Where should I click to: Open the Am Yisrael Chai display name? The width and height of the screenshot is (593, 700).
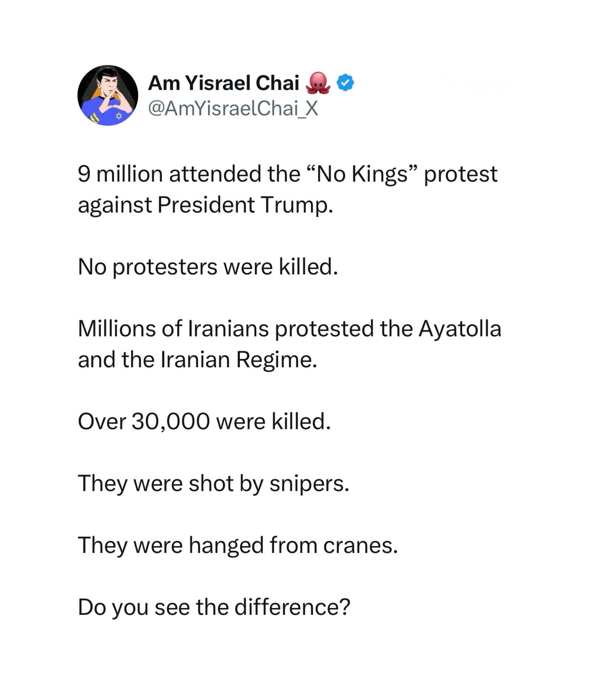(x=224, y=83)
